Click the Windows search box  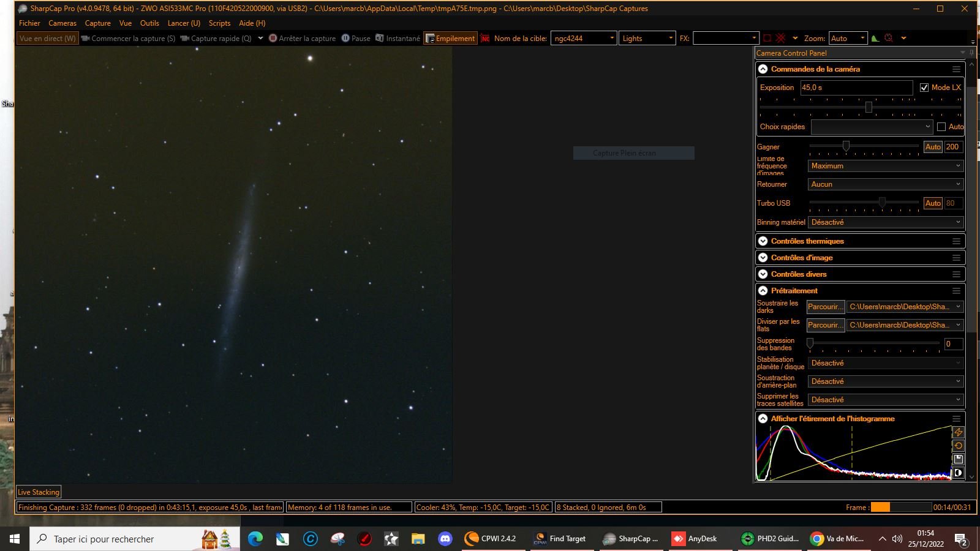coord(135,539)
